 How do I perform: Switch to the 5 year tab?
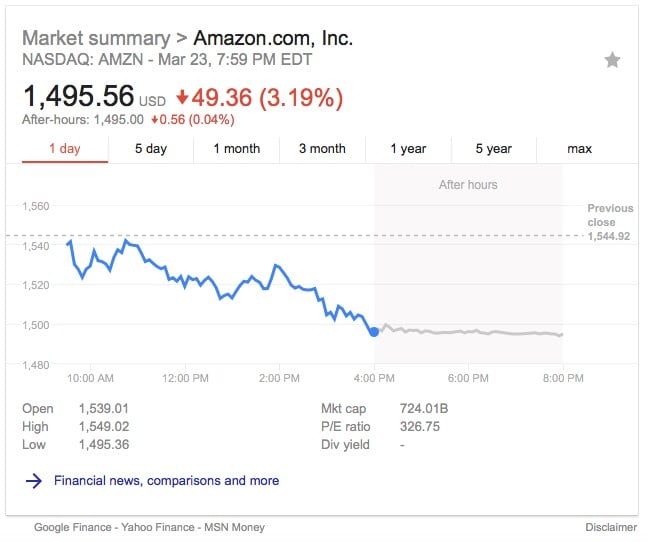(x=493, y=149)
